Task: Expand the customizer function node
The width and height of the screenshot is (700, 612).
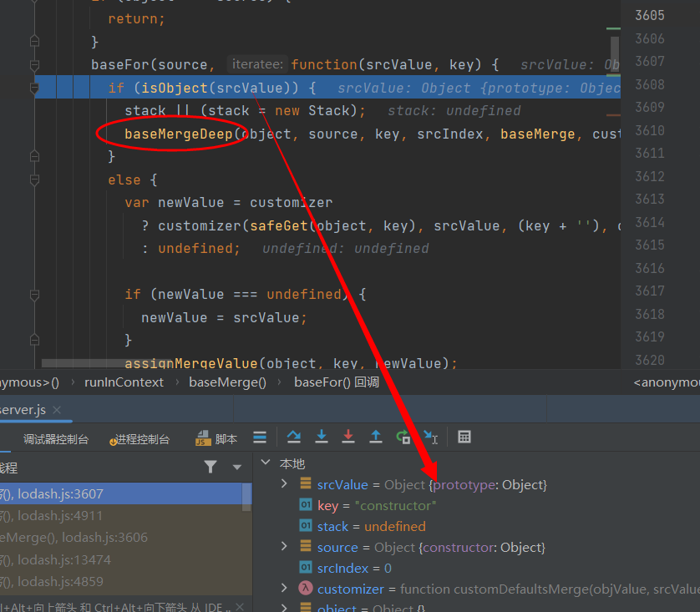Action: tap(284, 588)
